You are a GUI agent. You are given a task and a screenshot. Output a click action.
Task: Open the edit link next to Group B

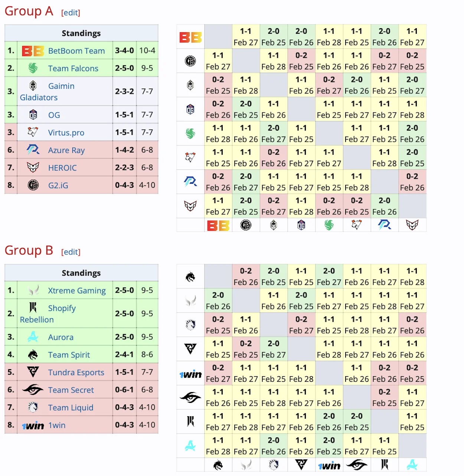(71, 252)
